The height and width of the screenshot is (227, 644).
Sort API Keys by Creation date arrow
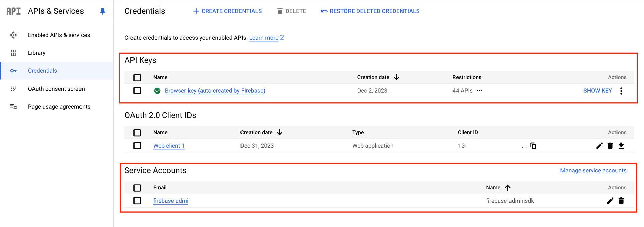(x=397, y=77)
